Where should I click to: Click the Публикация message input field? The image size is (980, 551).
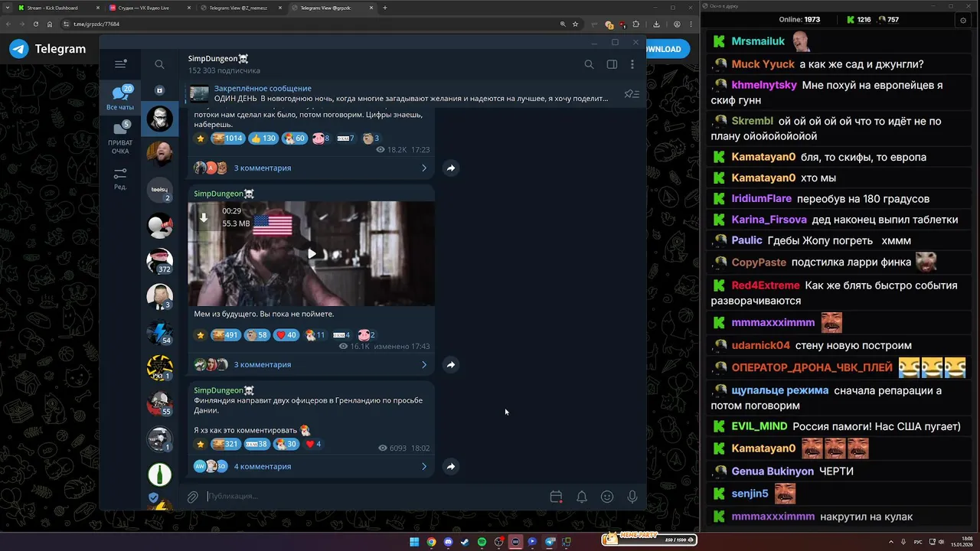coord(375,497)
